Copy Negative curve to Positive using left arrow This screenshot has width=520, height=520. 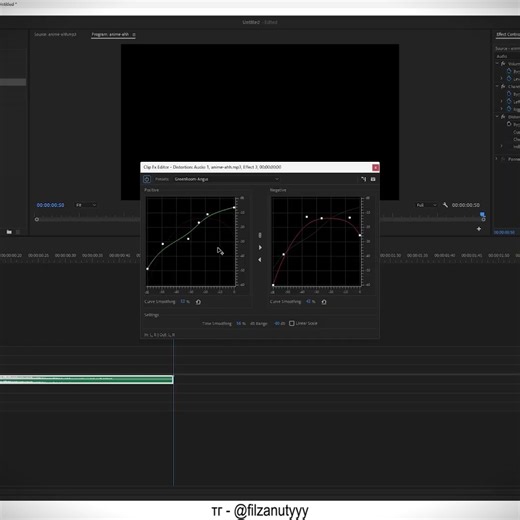pyautogui.click(x=260, y=260)
